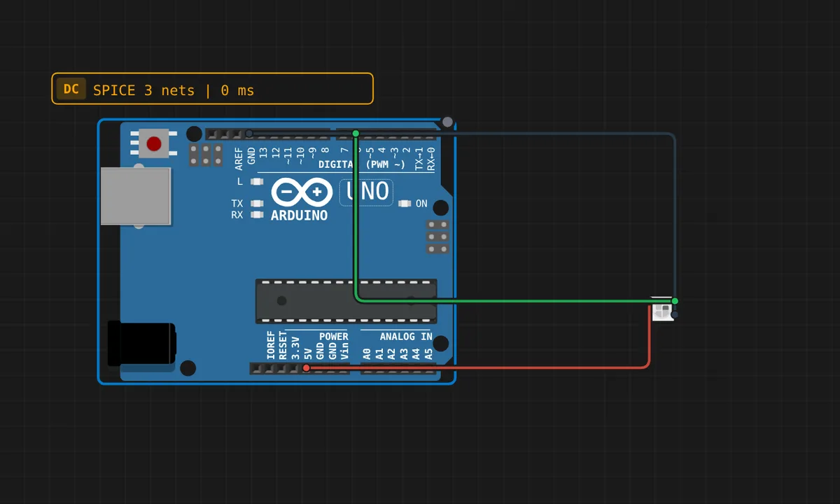
Task: Click the ANALOG IN label
Action: pos(406,337)
